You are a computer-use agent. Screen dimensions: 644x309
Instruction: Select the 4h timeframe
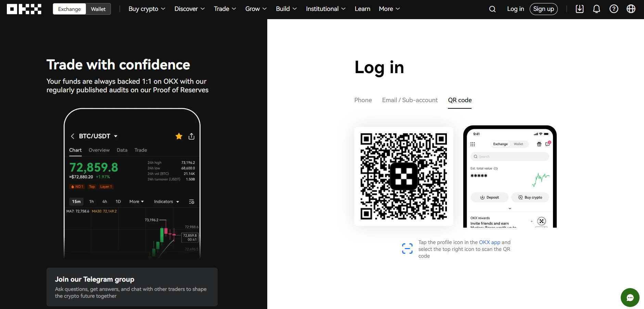[105, 202]
